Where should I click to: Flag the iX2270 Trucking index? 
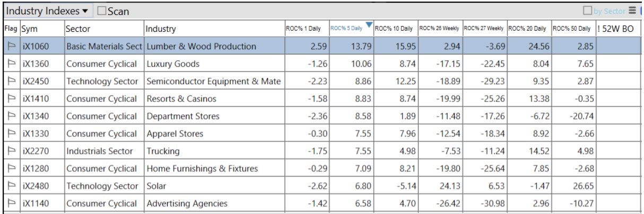tap(11, 151)
